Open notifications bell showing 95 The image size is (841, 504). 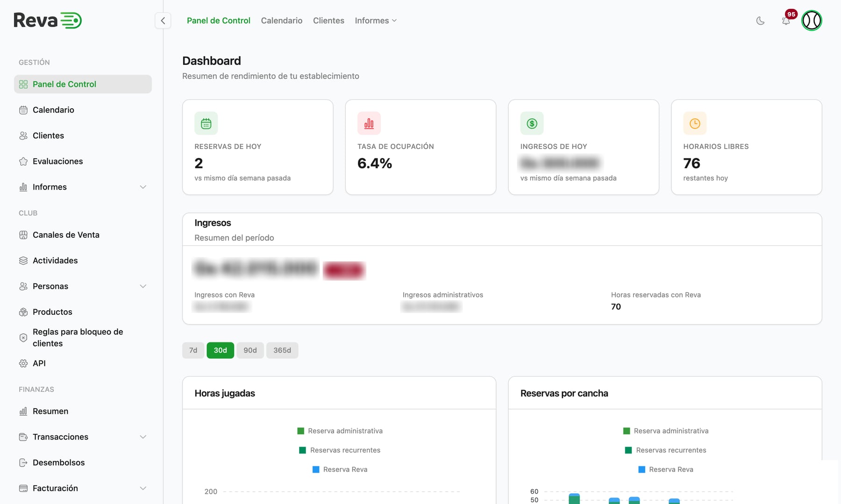[x=786, y=21]
